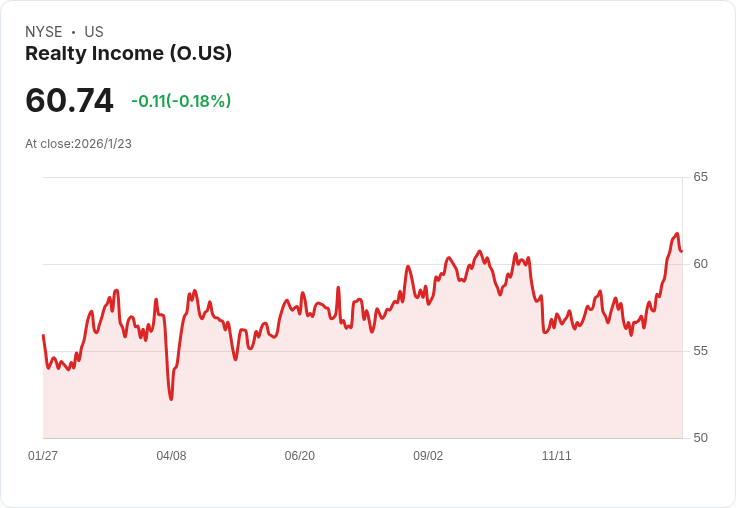
Task: Click the 60 y-axis label
Action: coord(700,264)
